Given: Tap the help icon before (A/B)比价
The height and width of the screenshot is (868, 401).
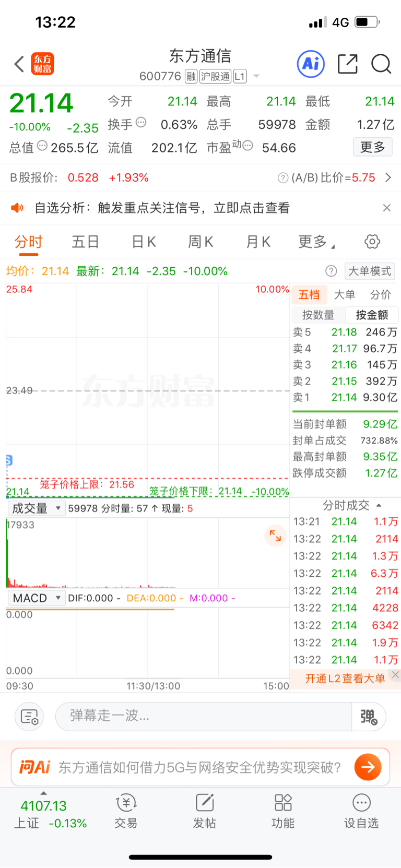Looking at the screenshot, I should [283, 178].
